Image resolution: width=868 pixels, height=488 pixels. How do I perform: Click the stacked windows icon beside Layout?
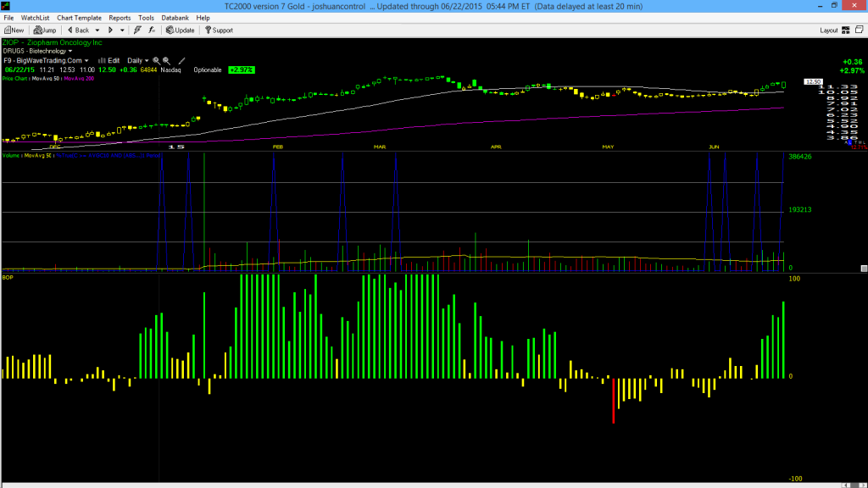point(860,30)
